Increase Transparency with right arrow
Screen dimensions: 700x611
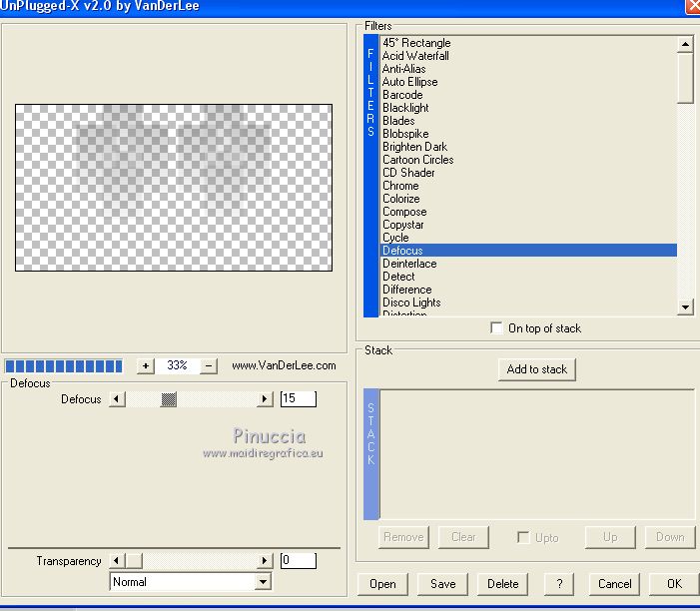coord(265,560)
